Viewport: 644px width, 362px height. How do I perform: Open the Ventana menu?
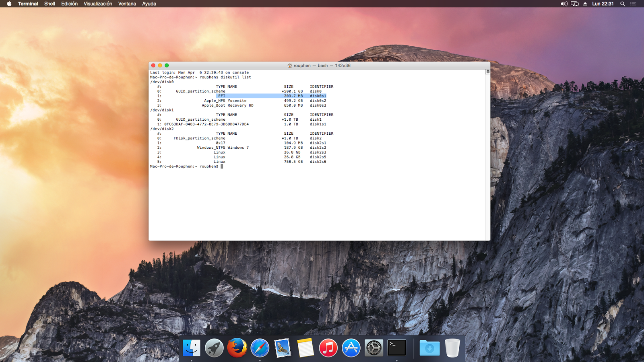tap(127, 4)
